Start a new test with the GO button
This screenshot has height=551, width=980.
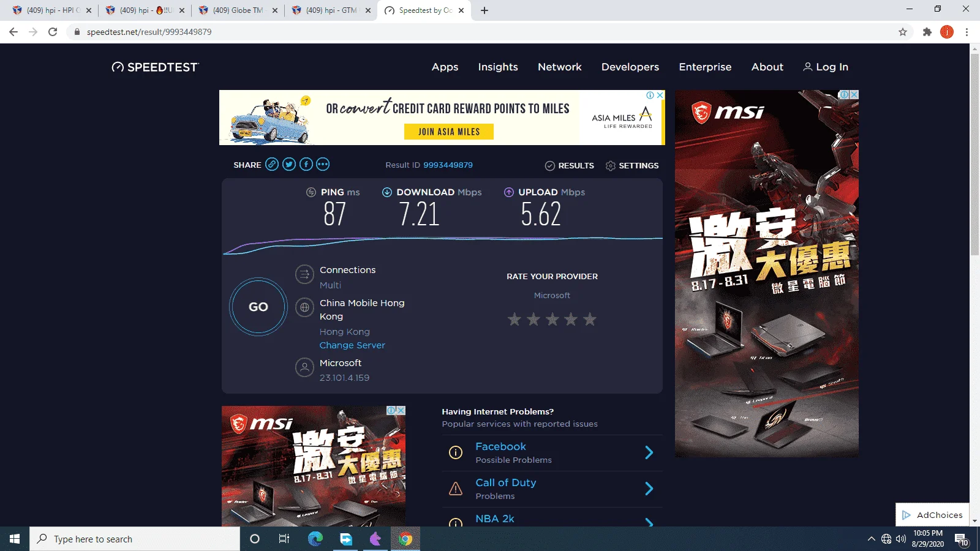[x=258, y=307]
